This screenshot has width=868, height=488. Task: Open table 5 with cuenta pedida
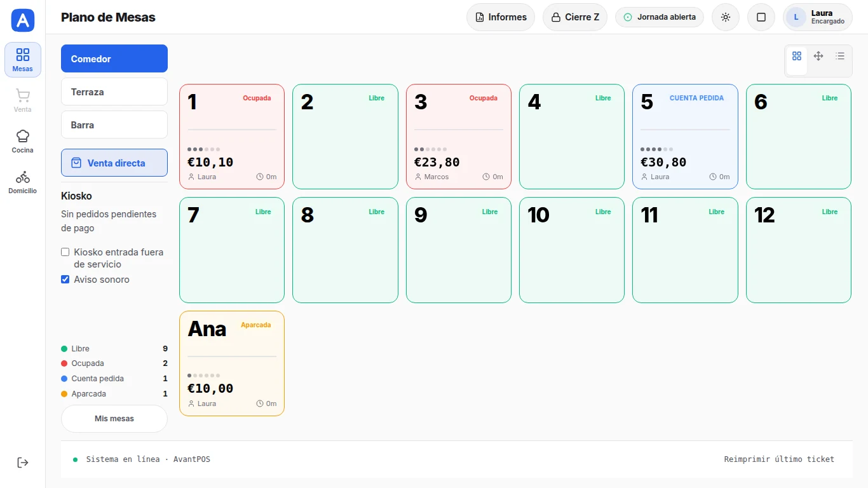(x=685, y=137)
